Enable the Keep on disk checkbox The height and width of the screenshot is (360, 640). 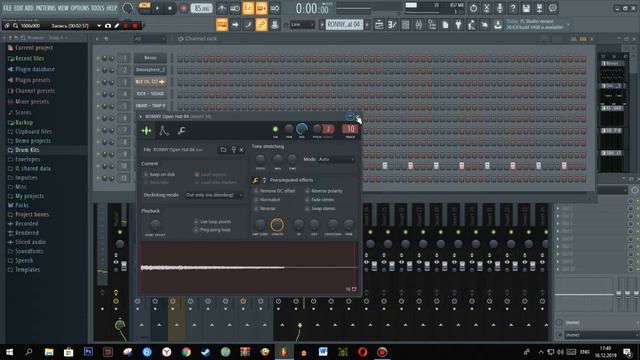coord(146,174)
